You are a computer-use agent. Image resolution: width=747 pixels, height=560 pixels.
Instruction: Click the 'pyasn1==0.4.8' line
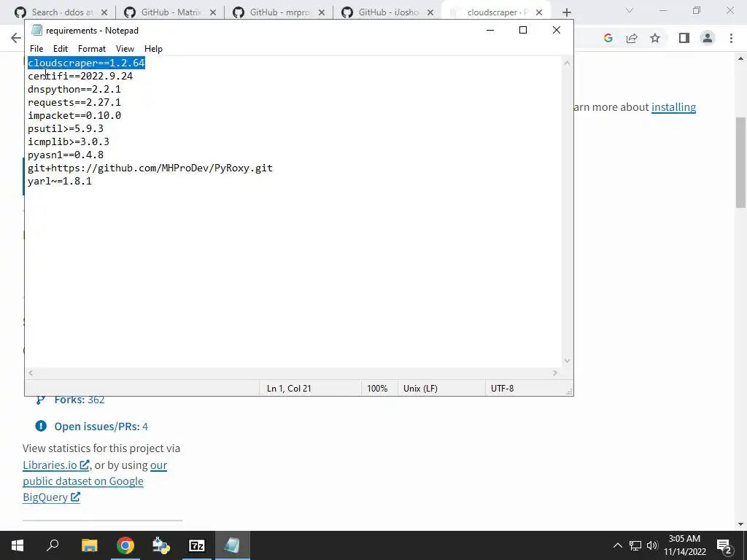[65, 155]
